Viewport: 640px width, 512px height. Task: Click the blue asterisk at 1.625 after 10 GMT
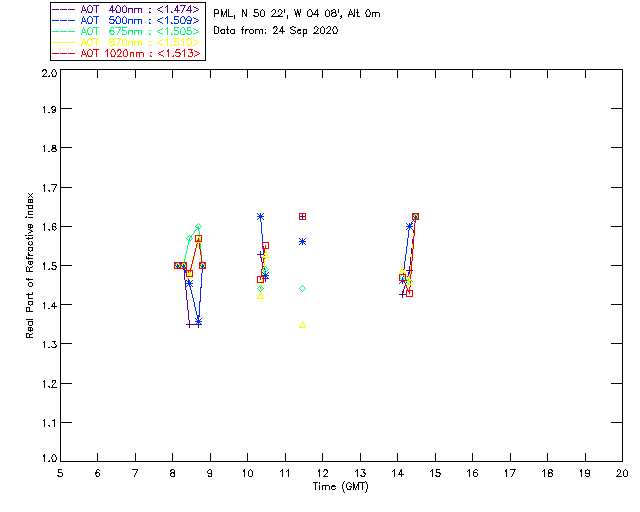pyautogui.click(x=260, y=216)
